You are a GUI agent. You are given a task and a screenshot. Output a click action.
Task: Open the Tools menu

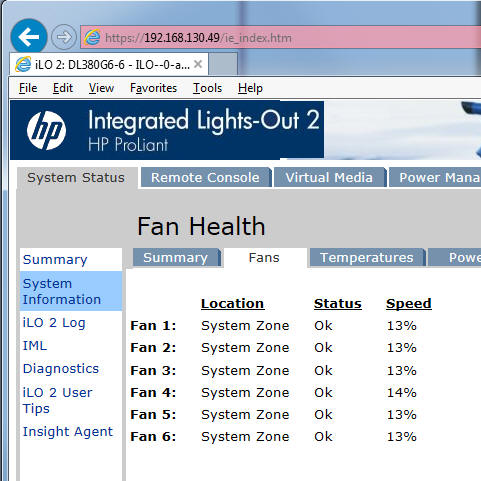pyautogui.click(x=207, y=88)
